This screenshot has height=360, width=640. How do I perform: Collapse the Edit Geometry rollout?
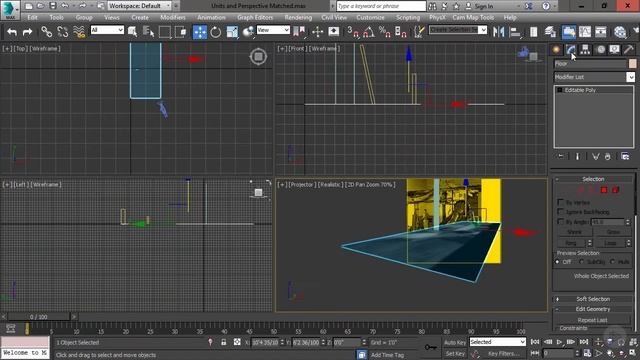point(593,309)
